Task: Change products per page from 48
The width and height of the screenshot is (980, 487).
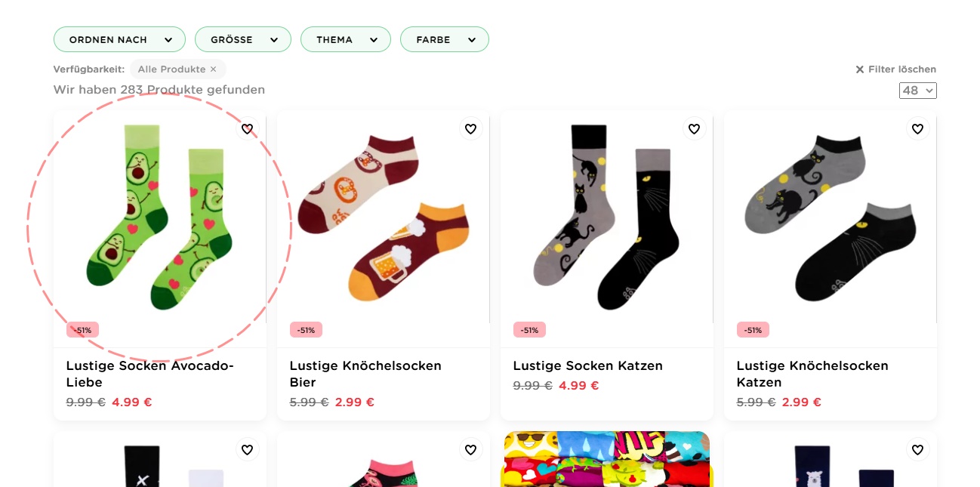Action: point(917,91)
